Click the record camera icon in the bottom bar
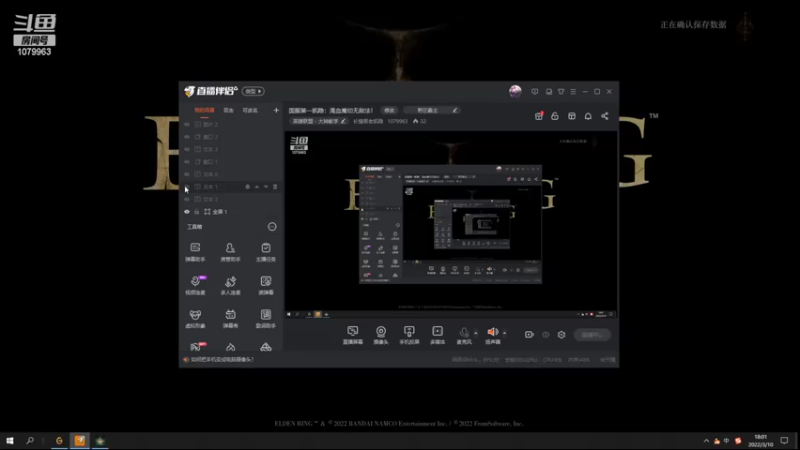Image resolution: width=800 pixels, height=450 pixels. point(529,335)
